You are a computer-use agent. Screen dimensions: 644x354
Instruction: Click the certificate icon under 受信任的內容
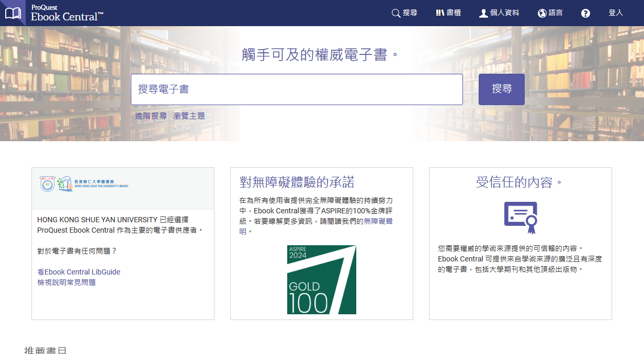click(521, 218)
